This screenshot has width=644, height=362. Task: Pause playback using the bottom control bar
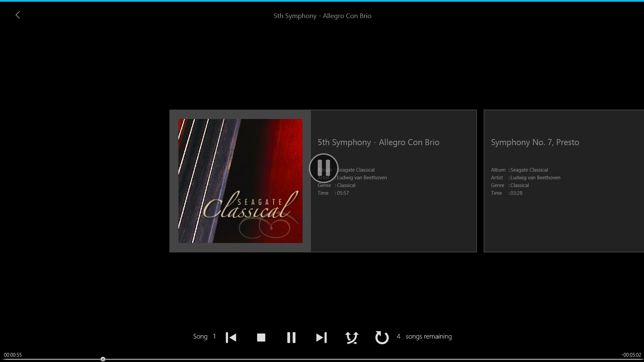click(x=291, y=338)
